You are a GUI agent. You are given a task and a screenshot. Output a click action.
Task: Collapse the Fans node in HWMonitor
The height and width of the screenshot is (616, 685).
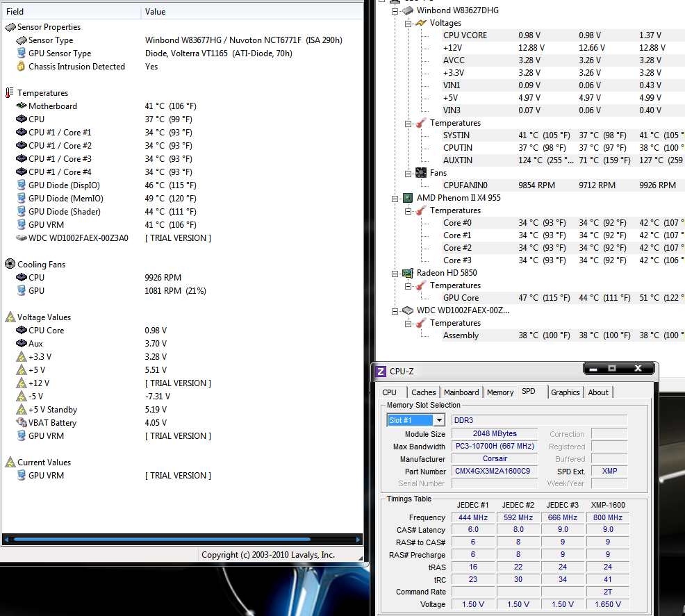point(408,174)
